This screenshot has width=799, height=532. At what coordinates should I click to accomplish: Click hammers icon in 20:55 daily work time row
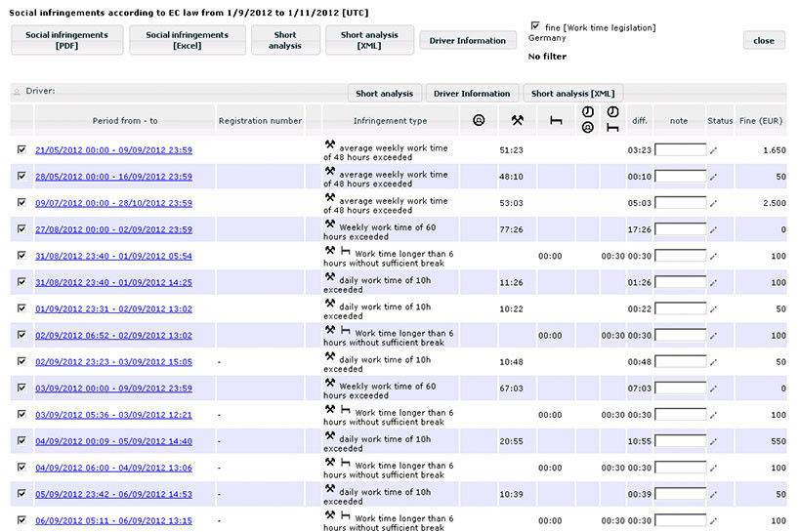coord(330,435)
